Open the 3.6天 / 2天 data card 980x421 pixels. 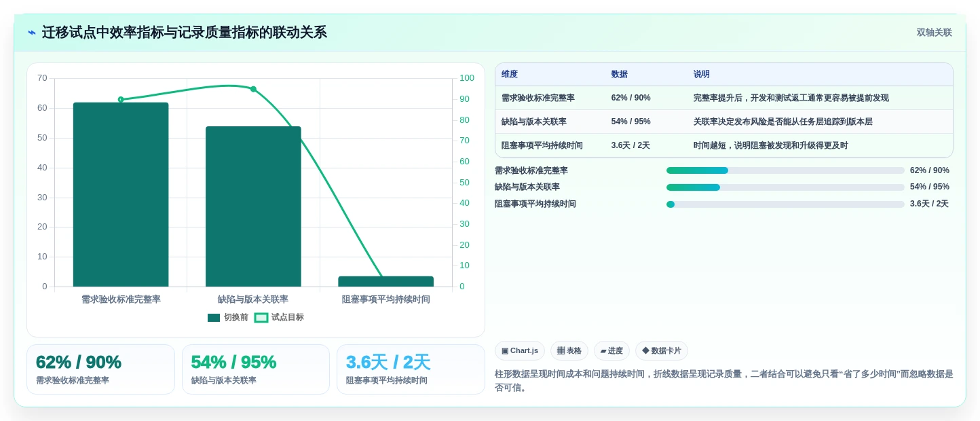tap(411, 369)
